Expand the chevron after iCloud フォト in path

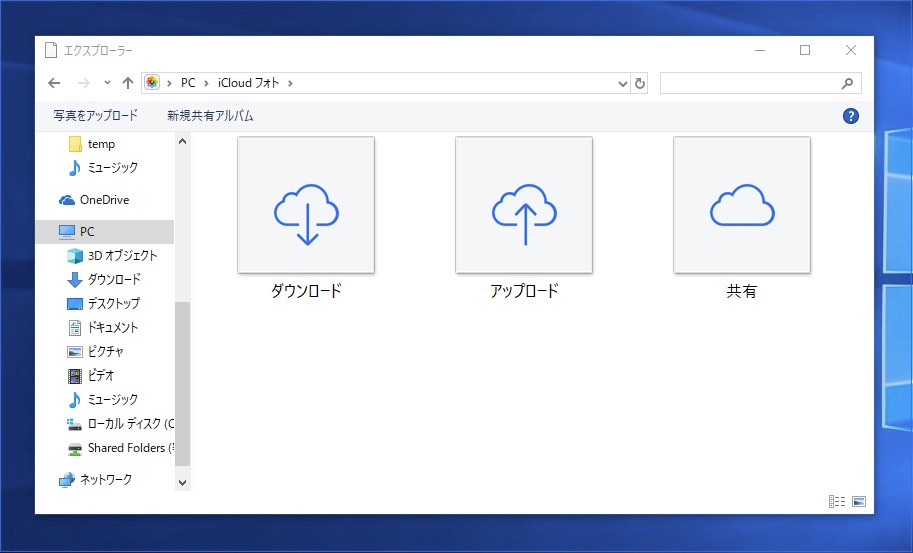point(291,83)
